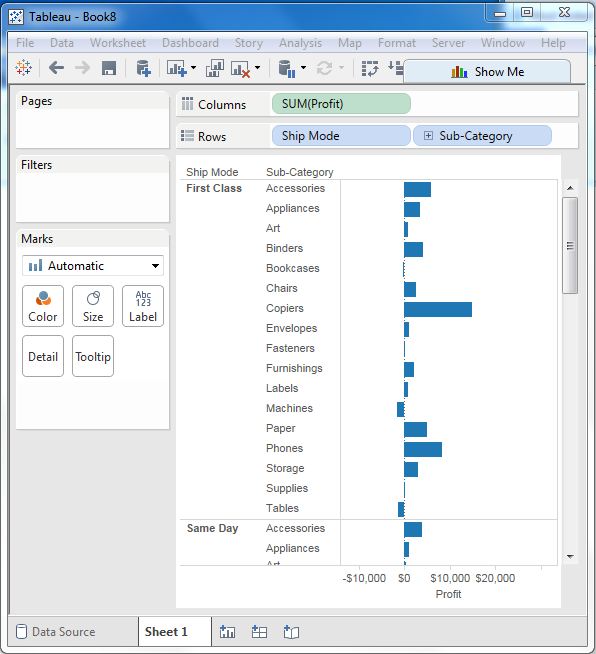Open the Show Me panel
596x654 pixels.
point(487,72)
